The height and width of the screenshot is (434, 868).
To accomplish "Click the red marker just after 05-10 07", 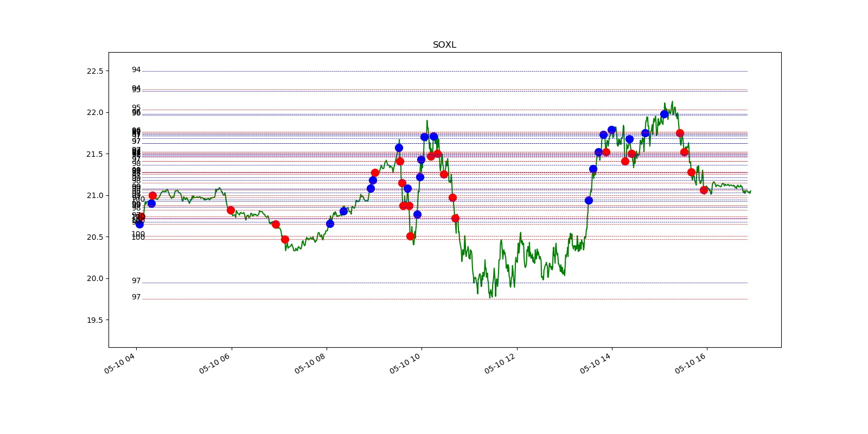I will pos(285,239).
